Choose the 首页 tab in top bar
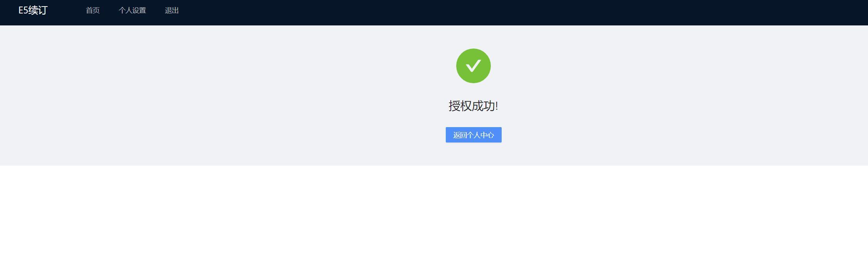868x270 pixels. point(93,10)
